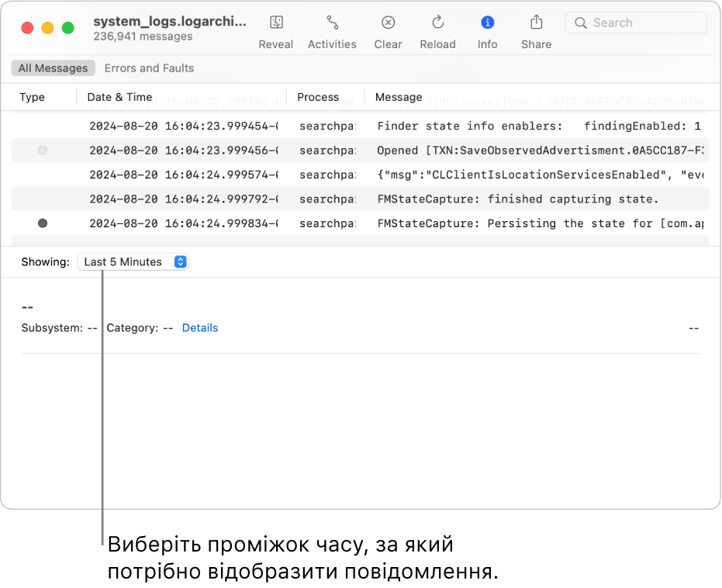Viewport: 722px width, 588px height.
Task: Open the Activities view icon
Action: 332,22
